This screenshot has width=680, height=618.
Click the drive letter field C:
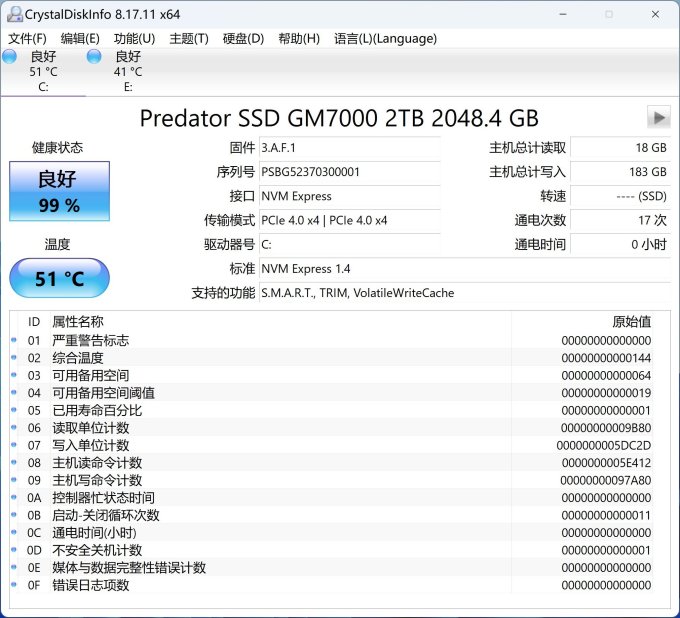click(x=350, y=245)
